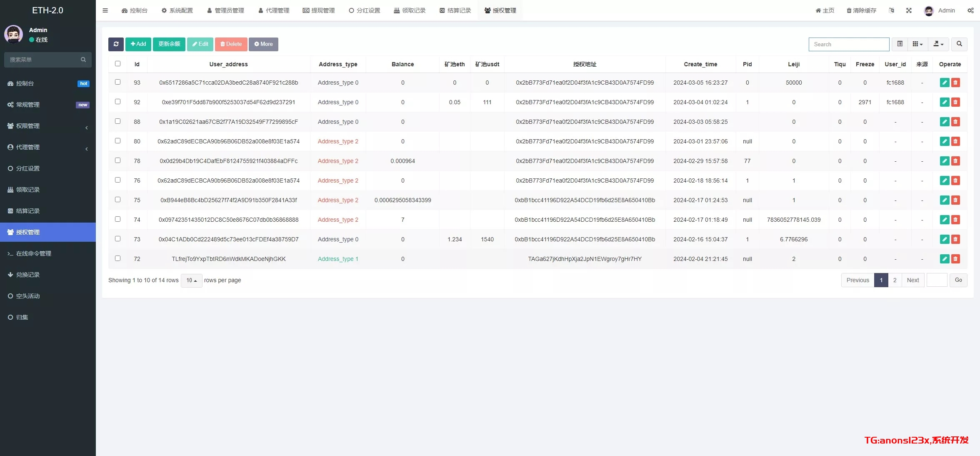
Task: Check the box for row Id 92
Action: [117, 102]
